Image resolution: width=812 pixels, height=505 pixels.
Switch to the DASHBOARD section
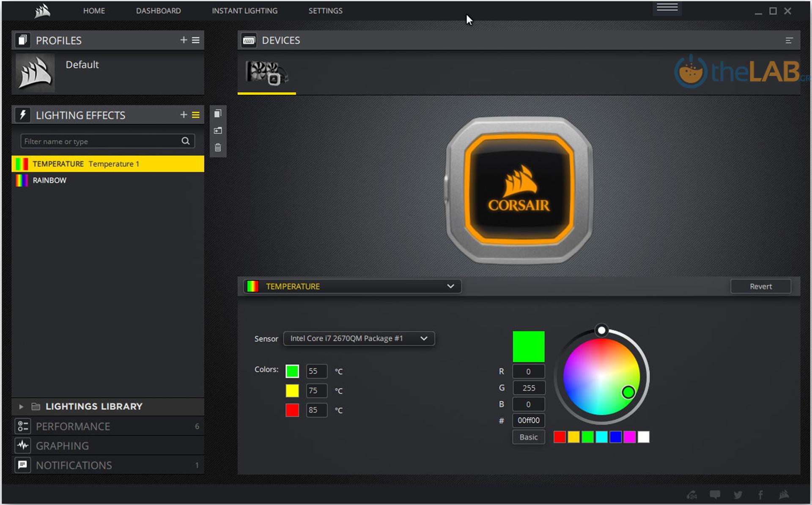click(158, 11)
